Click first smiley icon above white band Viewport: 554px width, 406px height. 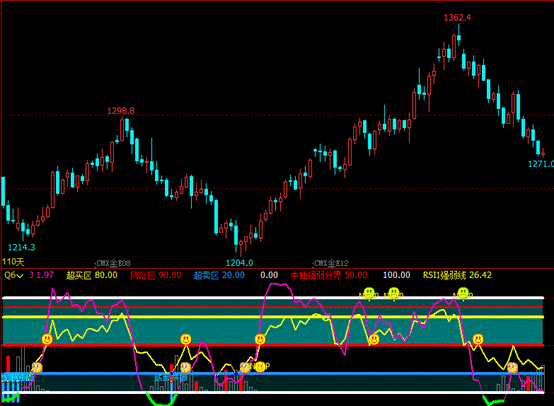pyautogui.click(x=369, y=293)
